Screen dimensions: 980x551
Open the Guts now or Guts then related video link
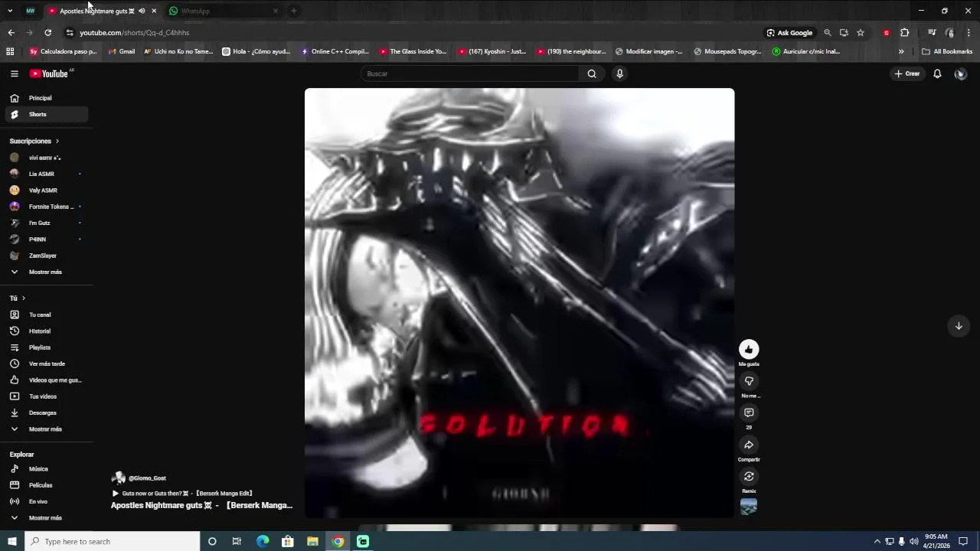(x=182, y=494)
